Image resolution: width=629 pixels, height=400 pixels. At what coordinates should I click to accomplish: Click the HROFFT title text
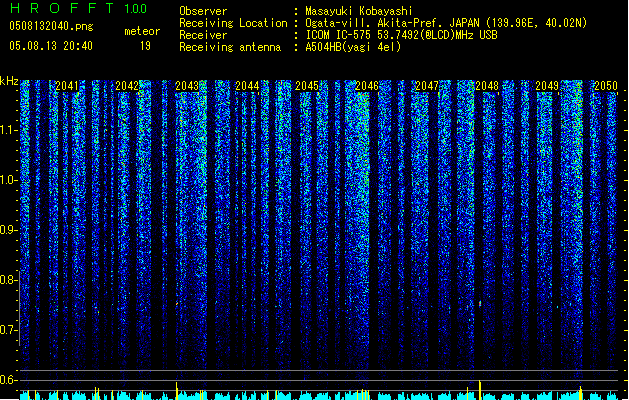[x=62, y=8]
